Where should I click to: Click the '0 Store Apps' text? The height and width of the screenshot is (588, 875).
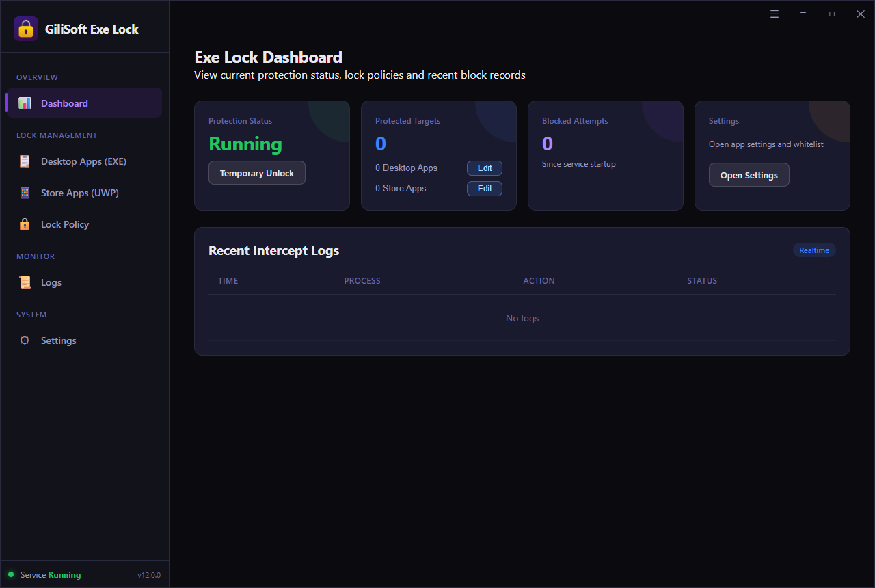coord(401,189)
